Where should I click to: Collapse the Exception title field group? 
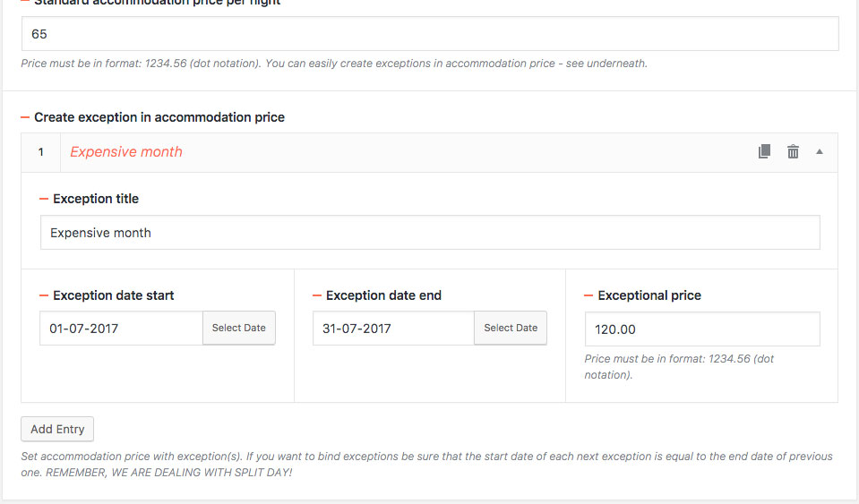44,199
